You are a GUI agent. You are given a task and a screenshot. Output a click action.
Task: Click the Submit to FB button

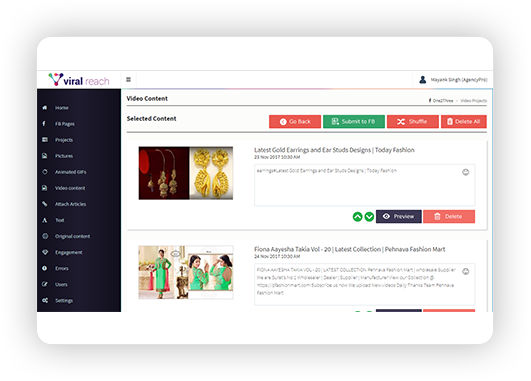click(x=354, y=122)
